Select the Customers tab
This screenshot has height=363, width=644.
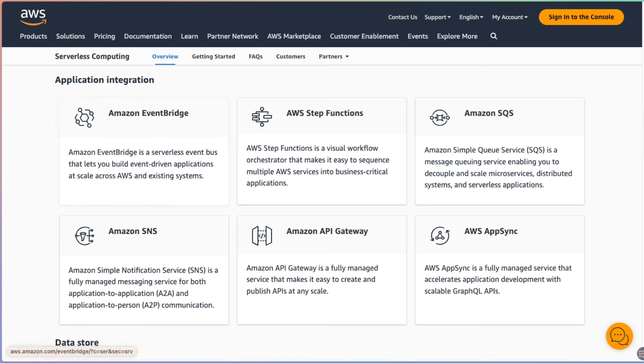[x=290, y=56]
